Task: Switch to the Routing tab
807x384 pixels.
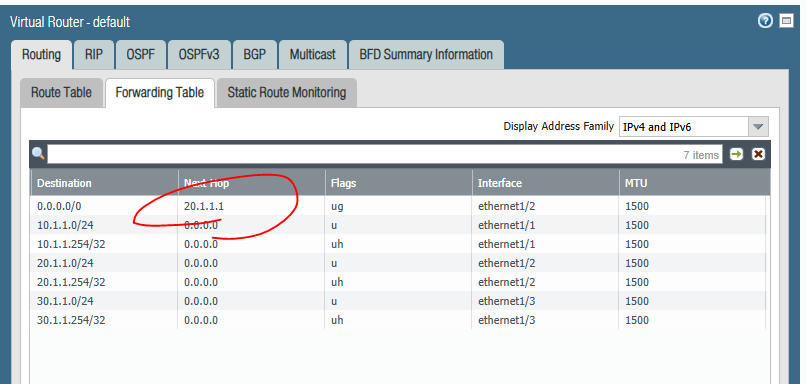Action: 41,55
